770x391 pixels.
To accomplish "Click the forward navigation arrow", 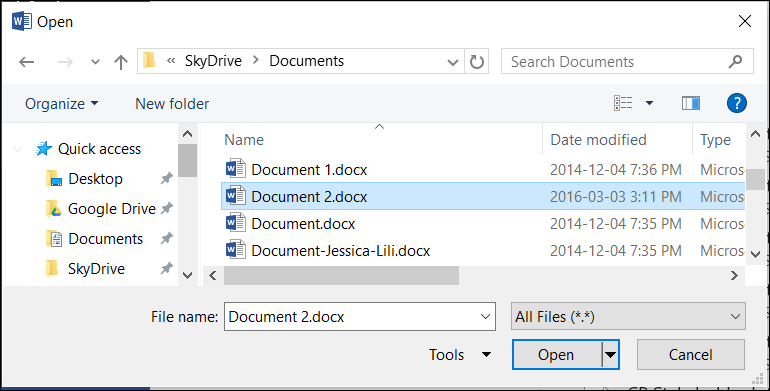I will pos(65,62).
